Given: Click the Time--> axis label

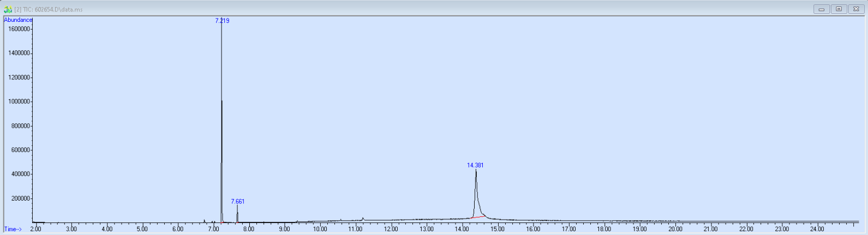Looking at the screenshot, I should coord(13,230).
